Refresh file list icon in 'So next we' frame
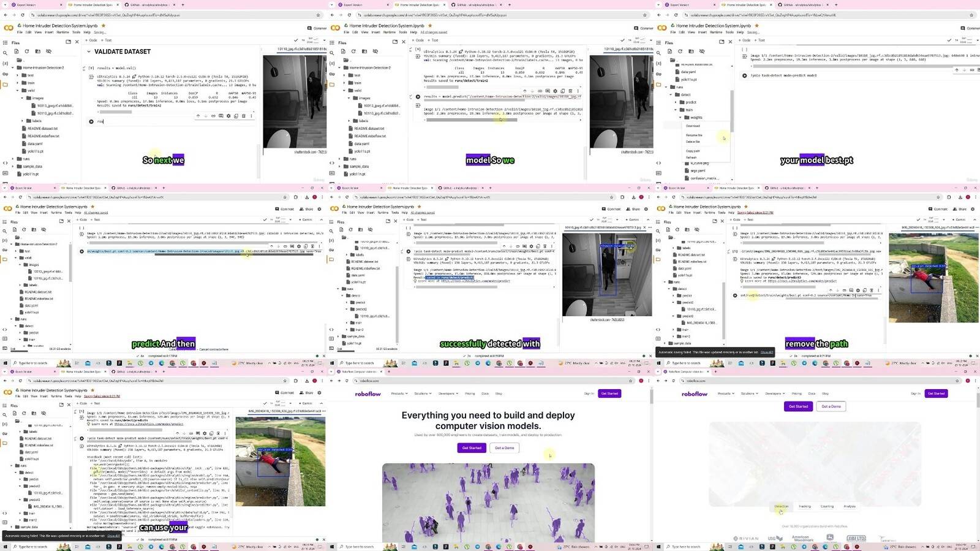This screenshot has height=551, width=980. 27,51
